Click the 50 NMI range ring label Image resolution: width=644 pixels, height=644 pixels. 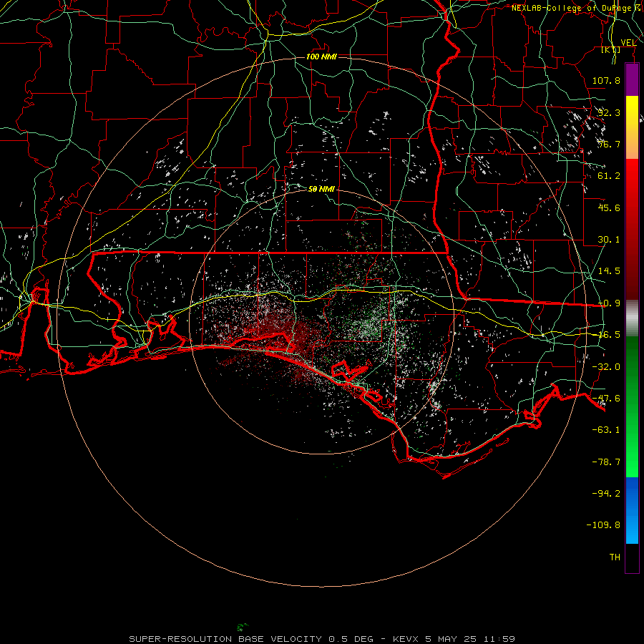pyautogui.click(x=321, y=189)
